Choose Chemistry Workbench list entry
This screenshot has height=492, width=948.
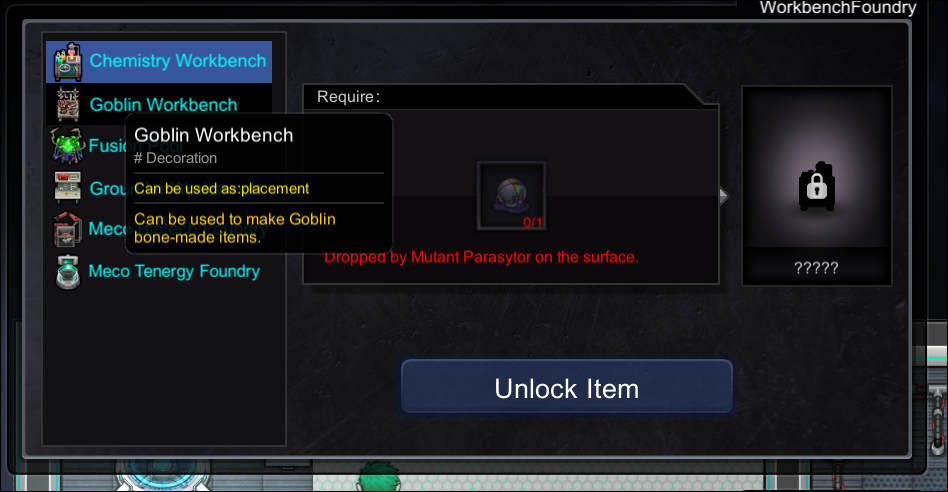pos(159,62)
